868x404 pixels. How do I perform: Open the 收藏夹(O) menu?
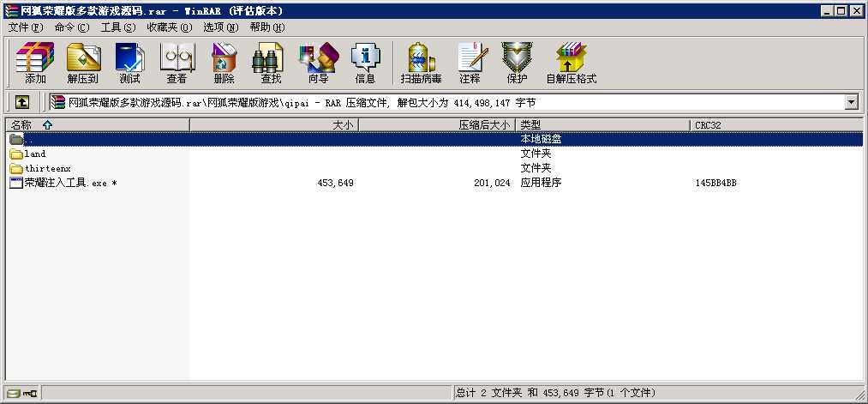[170, 27]
